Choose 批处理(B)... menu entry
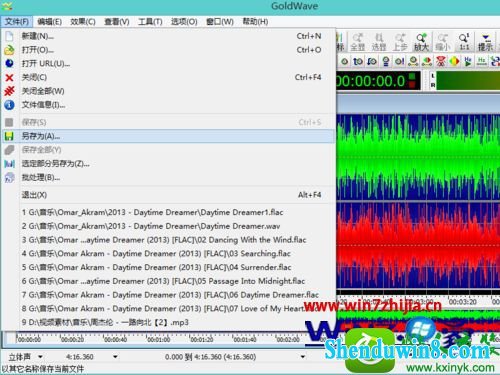This screenshot has width=500, height=375. tap(168, 178)
